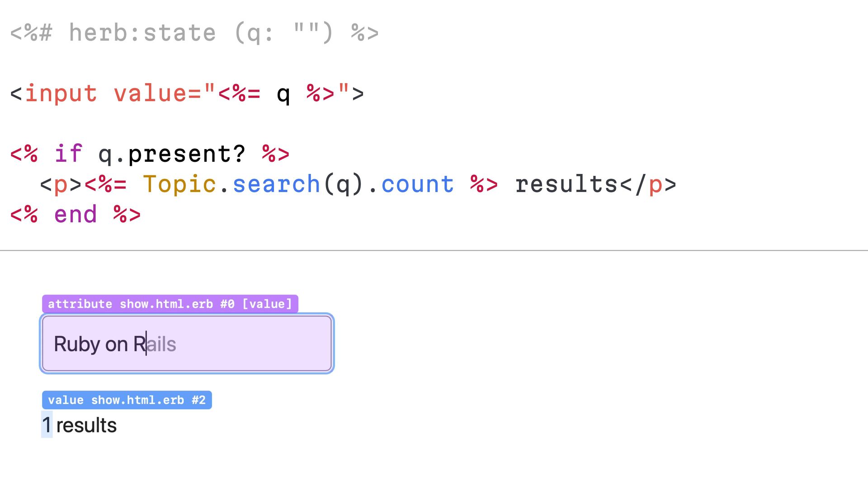
Task: Click the blue 'value show.html.erb #2' badge
Action: pyautogui.click(x=127, y=400)
